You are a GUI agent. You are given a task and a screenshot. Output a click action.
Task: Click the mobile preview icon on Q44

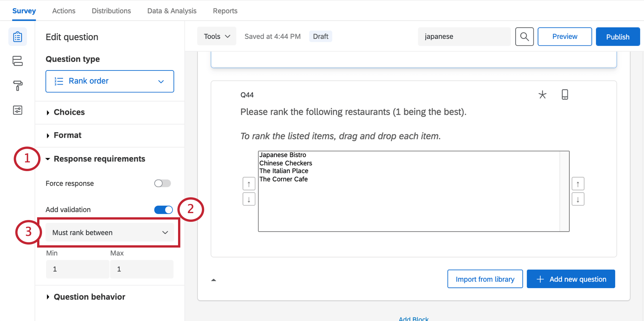click(565, 94)
